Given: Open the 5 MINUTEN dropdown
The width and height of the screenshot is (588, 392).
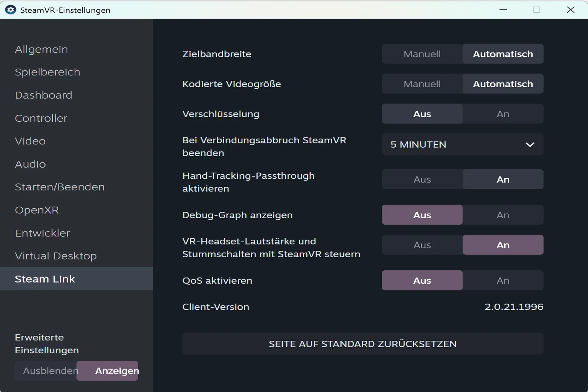Looking at the screenshot, I should click(462, 145).
